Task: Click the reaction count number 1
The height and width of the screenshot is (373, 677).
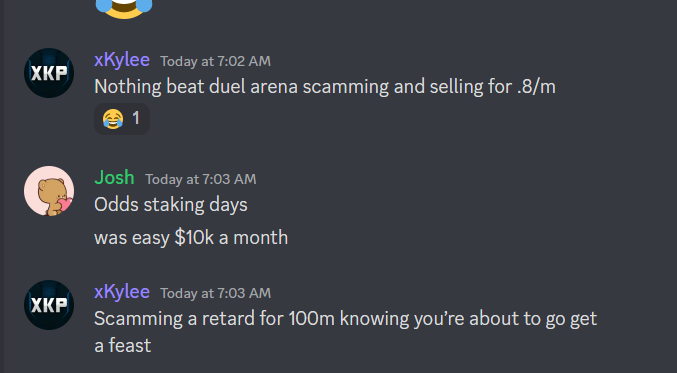Action: coord(136,118)
